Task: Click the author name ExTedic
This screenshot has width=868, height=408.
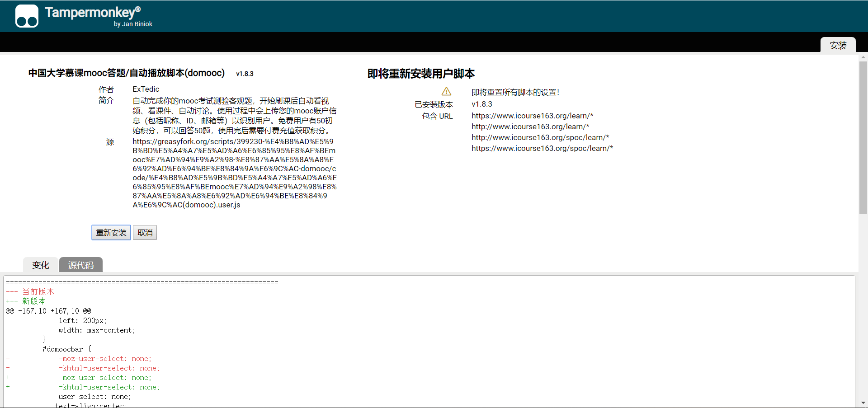Action: pos(146,89)
